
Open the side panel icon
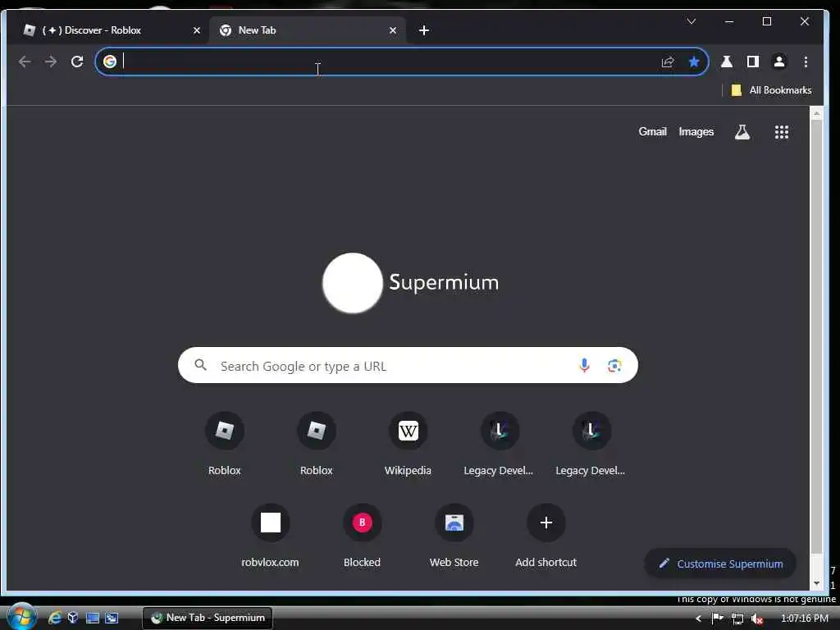[x=753, y=62]
